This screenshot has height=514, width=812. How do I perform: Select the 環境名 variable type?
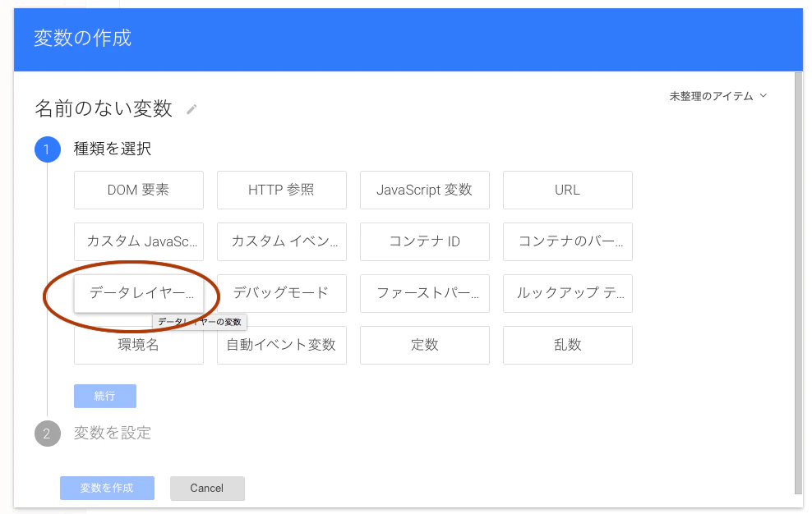tap(139, 345)
